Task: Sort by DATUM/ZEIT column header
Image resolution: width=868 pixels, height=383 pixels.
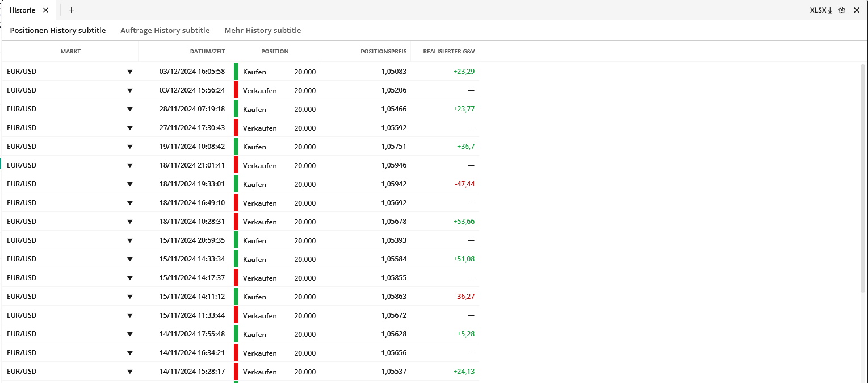Action: point(207,51)
